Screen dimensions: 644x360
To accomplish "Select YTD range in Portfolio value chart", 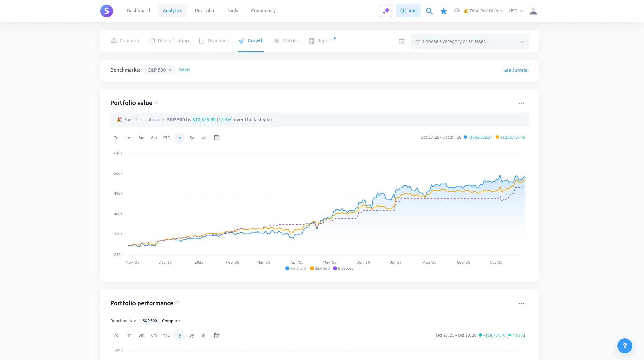I will (166, 138).
